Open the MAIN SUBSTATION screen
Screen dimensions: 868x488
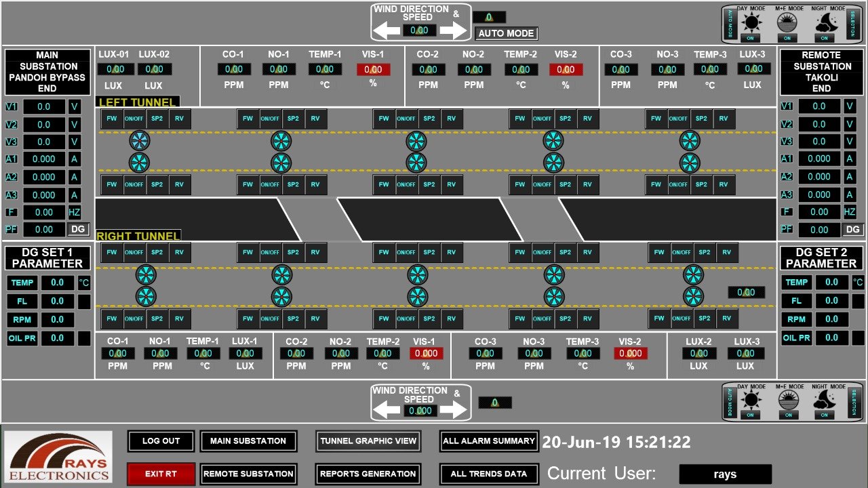[x=248, y=441]
